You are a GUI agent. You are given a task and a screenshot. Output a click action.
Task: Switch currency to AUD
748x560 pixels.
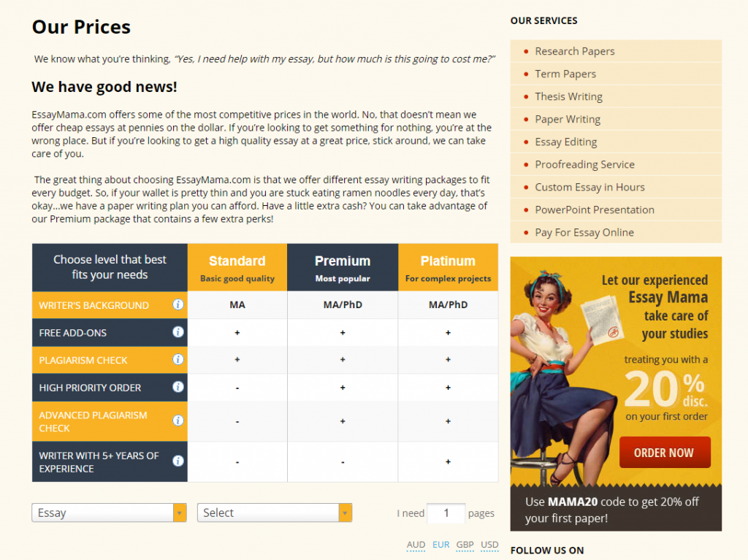pyautogui.click(x=416, y=545)
